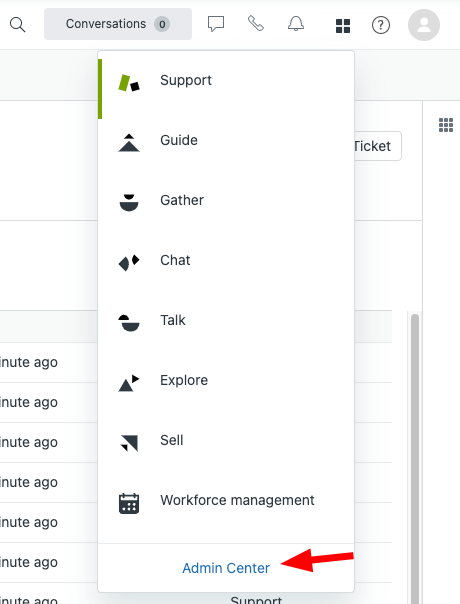This screenshot has width=460, height=604.
Task: Click the Support product icon
Action: [x=129, y=82]
